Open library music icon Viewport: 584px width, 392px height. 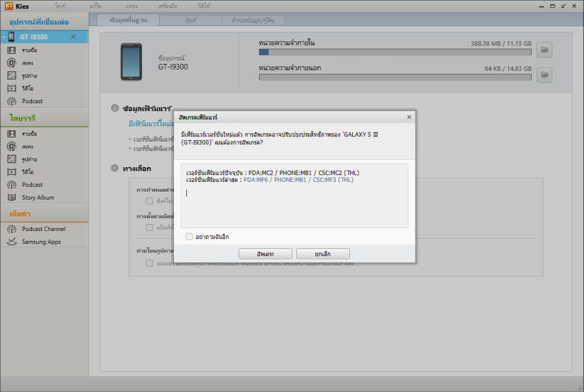click(12, 146)
